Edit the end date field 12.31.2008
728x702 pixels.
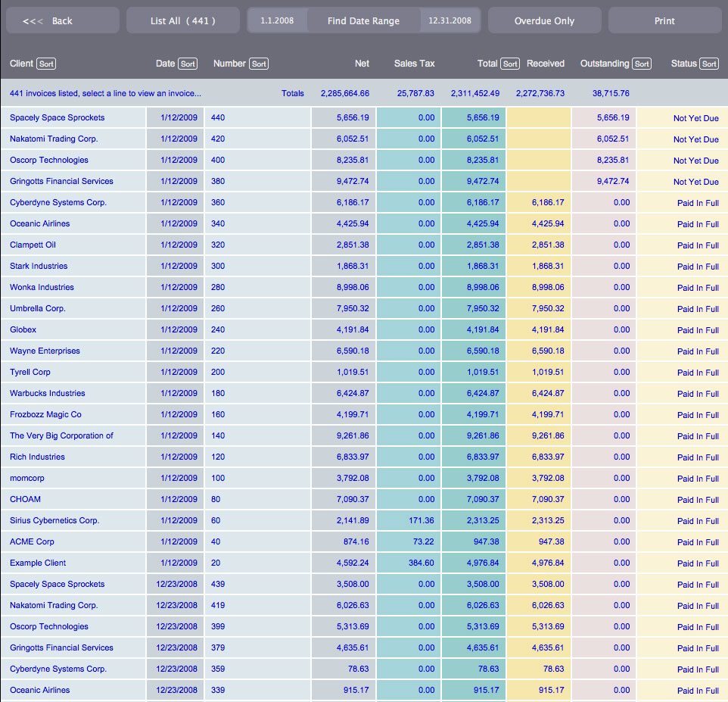[450, 20]
